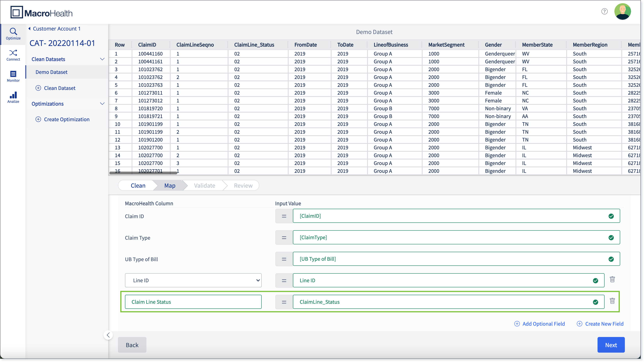Image resolution: width=644 pixels, height=362 pixels.
Task: Click the CAT- 20220114-01 title
Action: [62, 43]
